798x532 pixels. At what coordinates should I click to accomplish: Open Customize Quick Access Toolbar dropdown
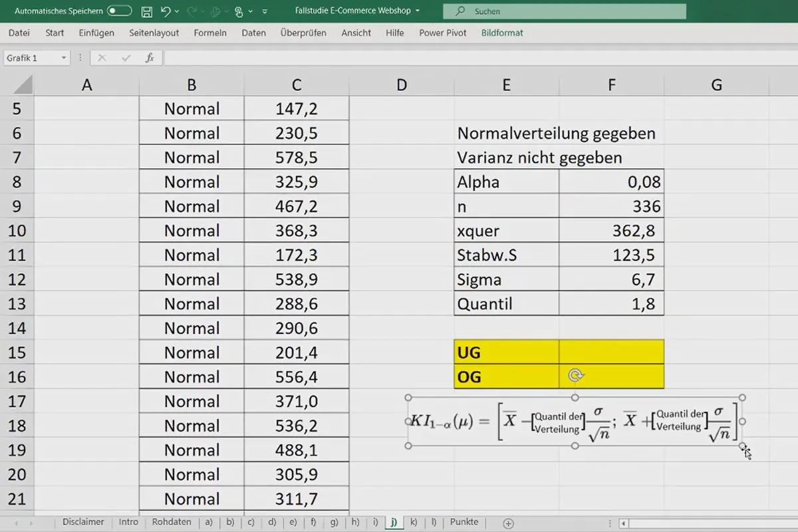point(265,11)
